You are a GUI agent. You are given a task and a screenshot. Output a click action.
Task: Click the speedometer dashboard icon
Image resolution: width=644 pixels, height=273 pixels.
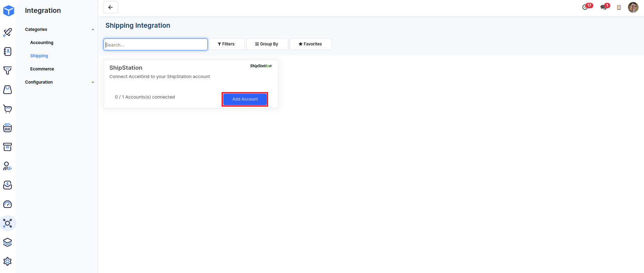click(x=8, y=204)
